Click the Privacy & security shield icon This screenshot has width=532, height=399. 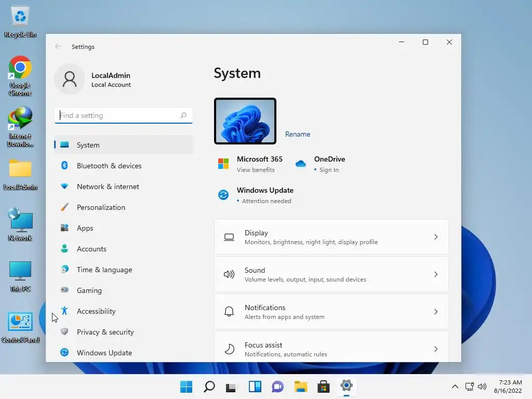pos(64,331)
